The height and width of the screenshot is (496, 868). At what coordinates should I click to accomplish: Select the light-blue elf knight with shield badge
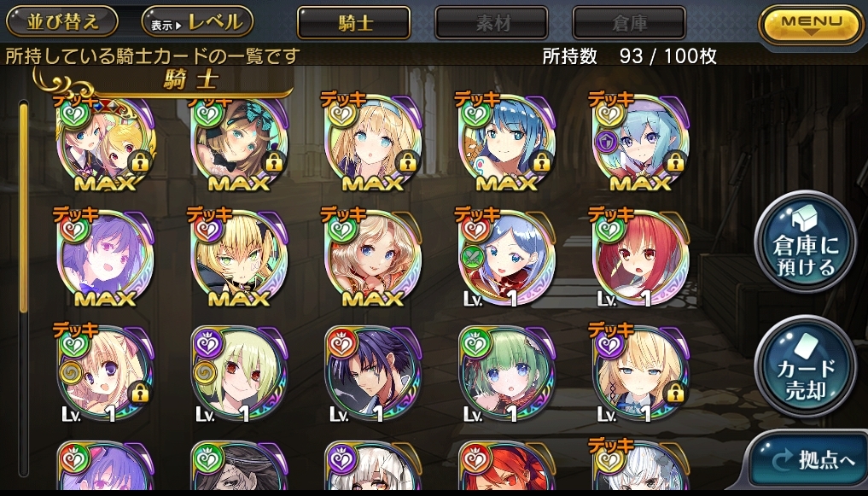640,143
